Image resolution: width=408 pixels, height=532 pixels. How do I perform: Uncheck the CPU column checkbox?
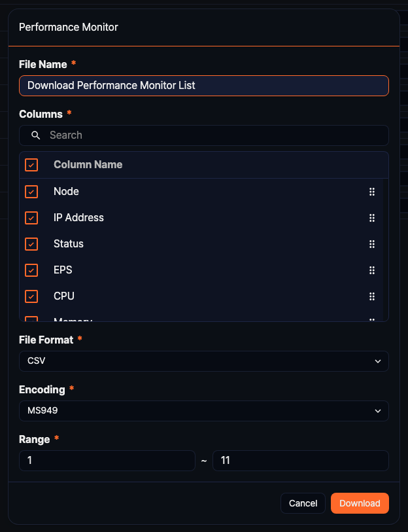tap(31, 296)
